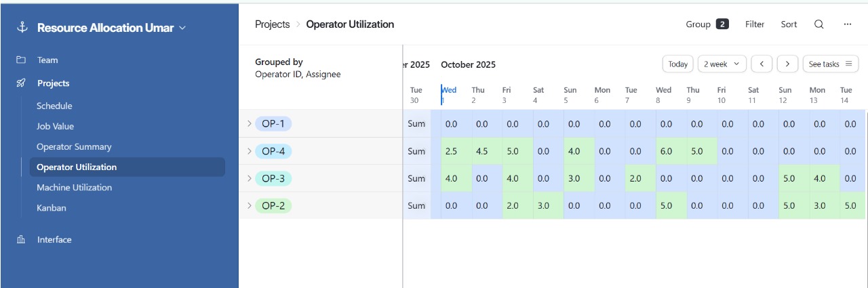868x288 pixels.
Task: Select OP-4 cell showing 6.0 hours
Action: (x=666, y=152)
